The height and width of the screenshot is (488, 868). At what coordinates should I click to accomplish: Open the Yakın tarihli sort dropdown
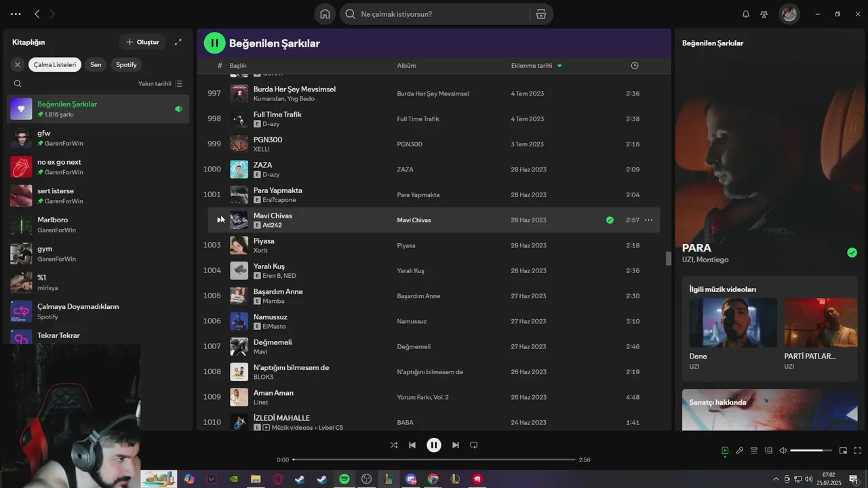160,84
